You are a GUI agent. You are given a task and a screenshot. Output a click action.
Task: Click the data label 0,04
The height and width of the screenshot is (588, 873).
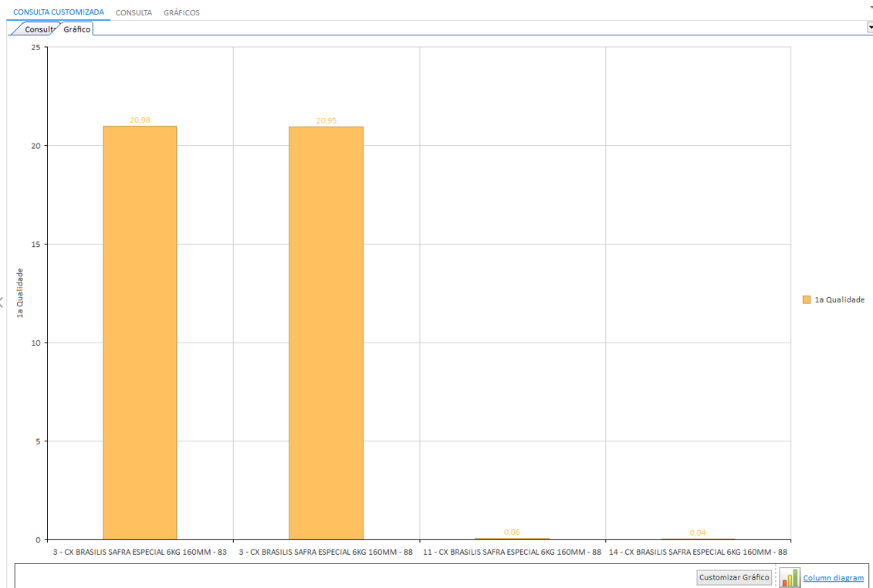click(698, 533)
